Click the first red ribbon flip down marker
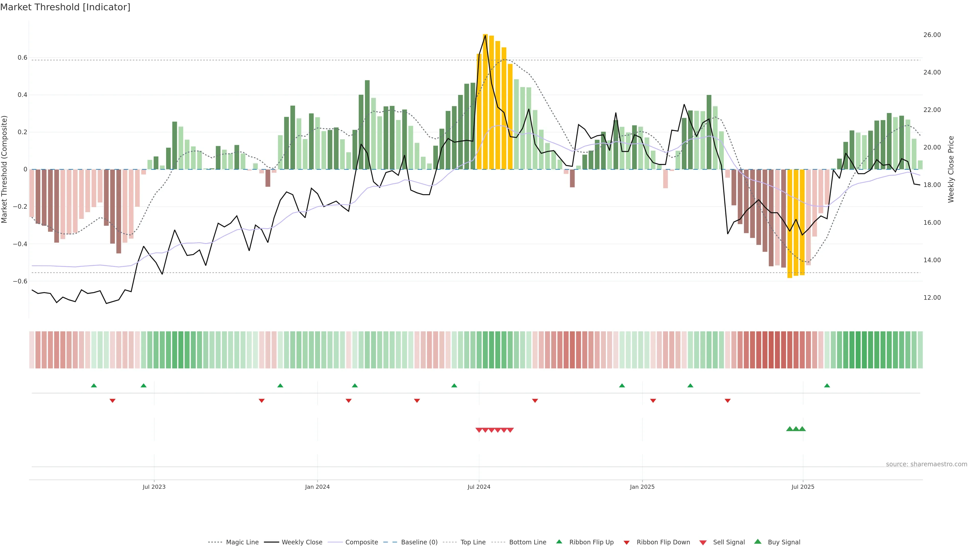This screenshot has width=980, height=551. [x=113, y=401]
